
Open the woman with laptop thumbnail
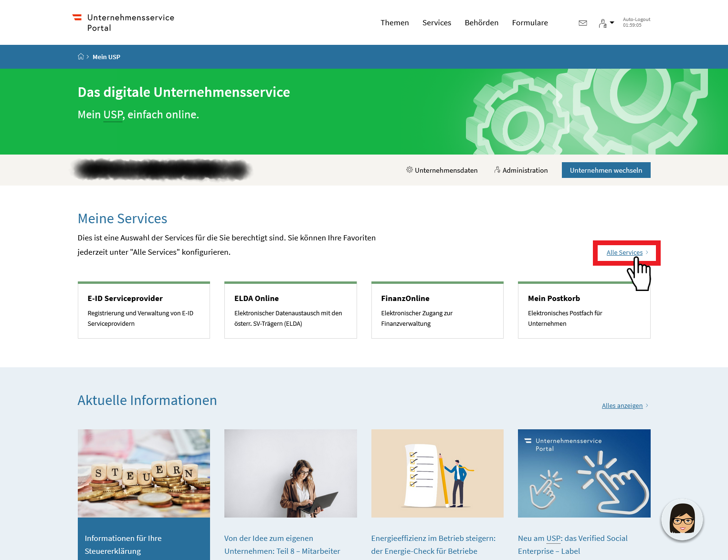pos(291,473)
